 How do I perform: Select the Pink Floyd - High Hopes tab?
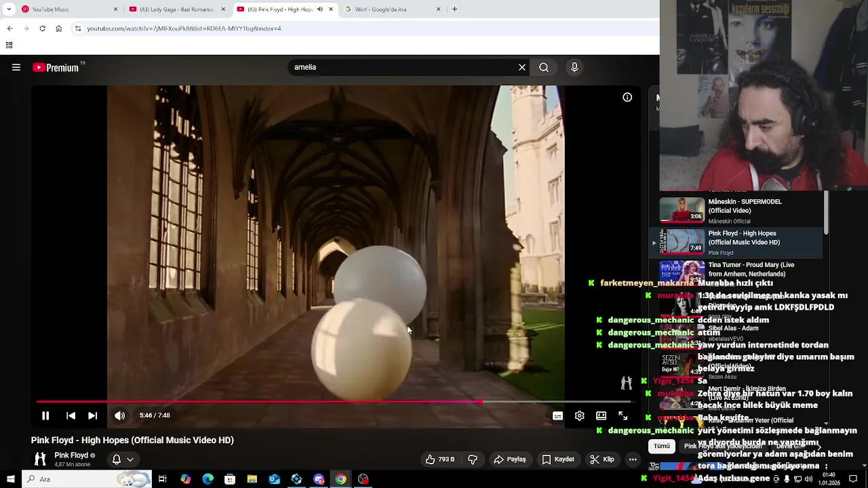(285, 9)
